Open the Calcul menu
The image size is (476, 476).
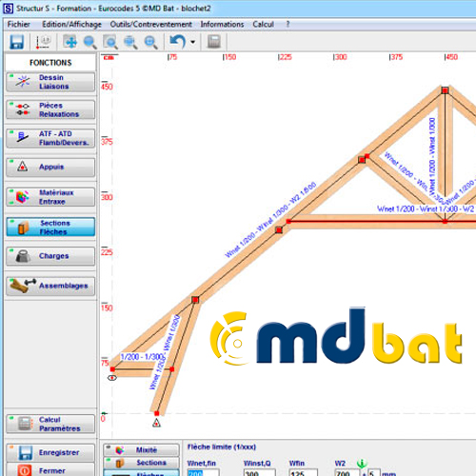(x=263, y=25)
